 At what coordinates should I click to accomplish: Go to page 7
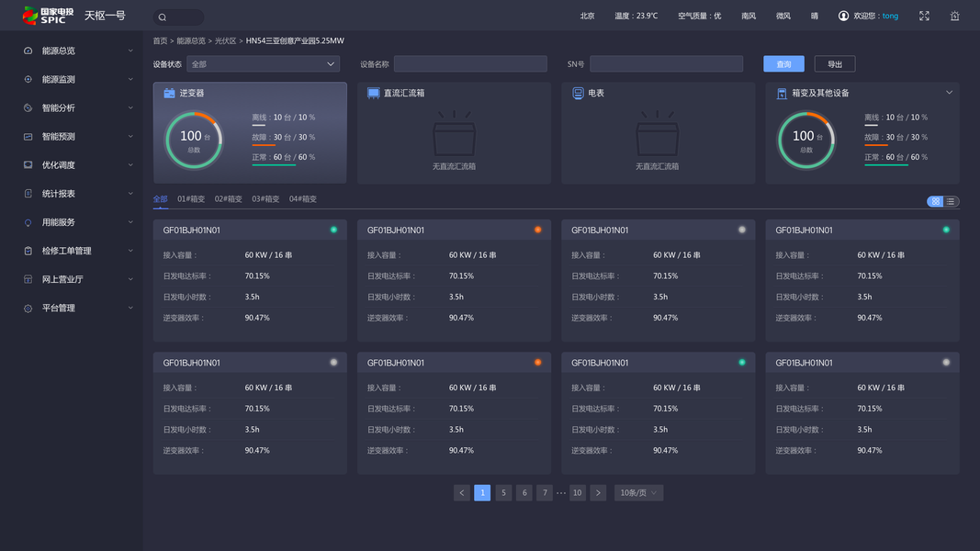[x=545, y=493]
